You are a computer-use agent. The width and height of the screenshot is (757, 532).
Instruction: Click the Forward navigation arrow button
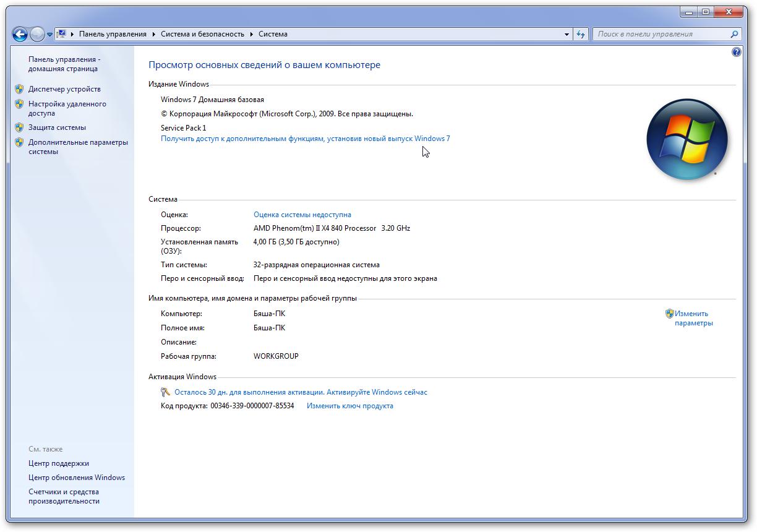[37, 35]
